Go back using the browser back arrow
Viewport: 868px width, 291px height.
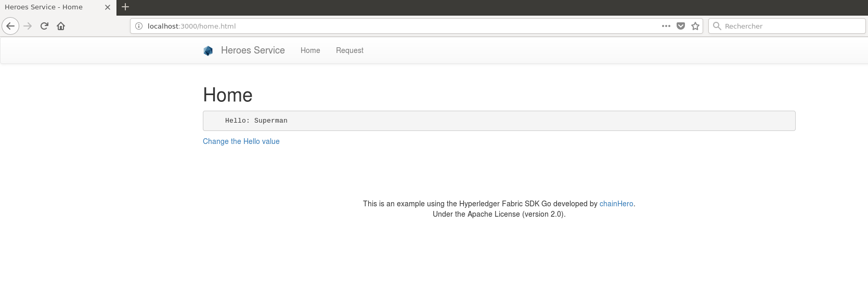pyautogui.click(x=10, y=26)
